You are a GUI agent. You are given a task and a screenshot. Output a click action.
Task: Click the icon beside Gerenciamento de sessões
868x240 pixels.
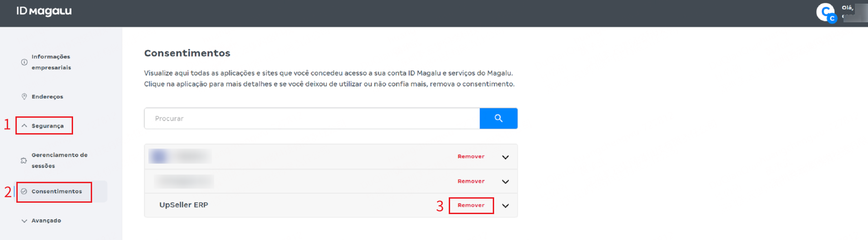click(24, 160)
